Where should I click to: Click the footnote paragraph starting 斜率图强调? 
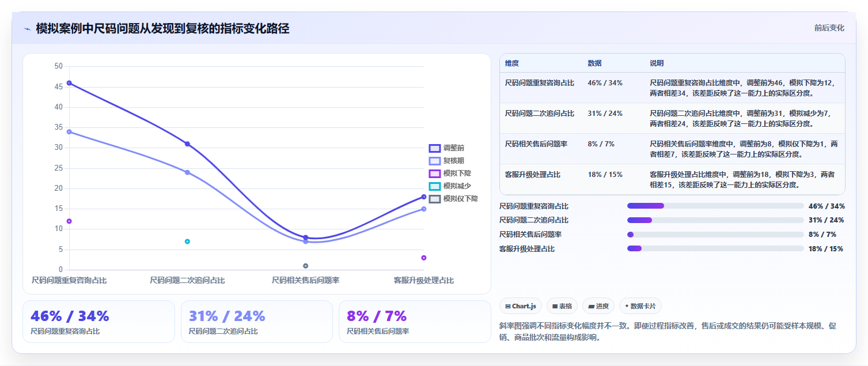pos(668,332)
